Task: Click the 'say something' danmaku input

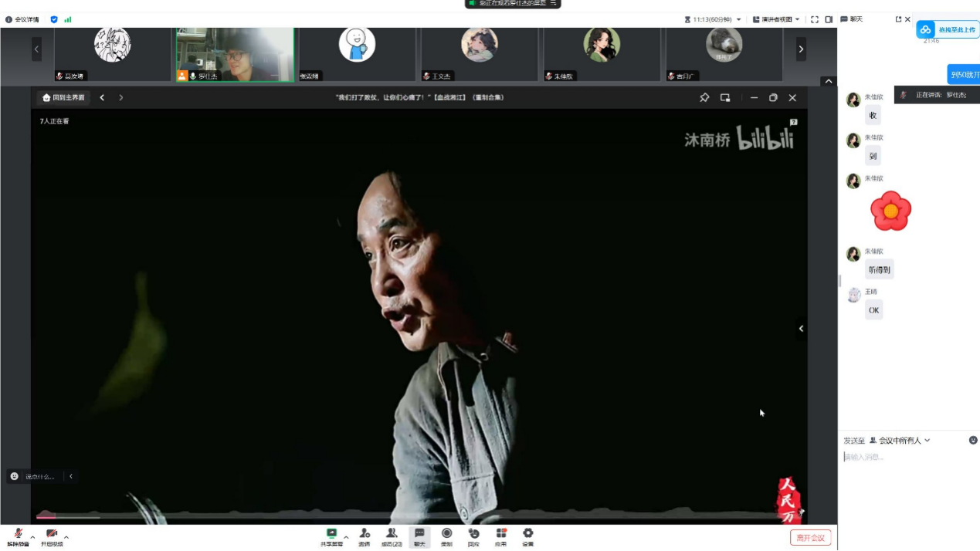Action: point(41,476)
